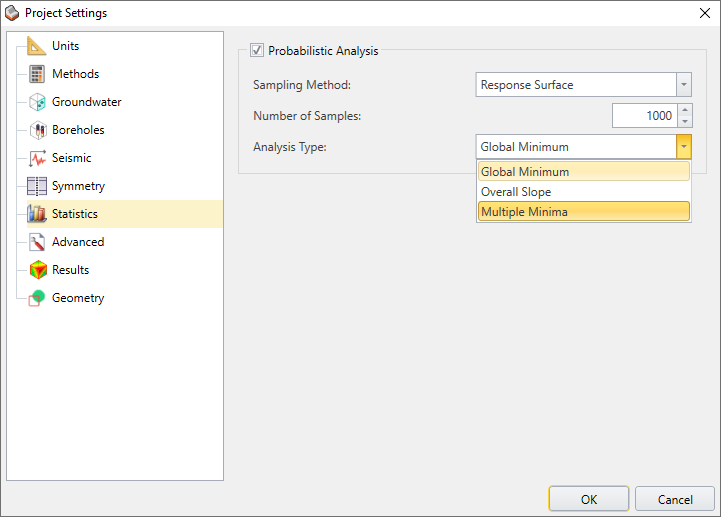The height and width of the screenshot is (517, 721).
Task: Select Seismic in the settings tree
Action: (x=71, y=158)
